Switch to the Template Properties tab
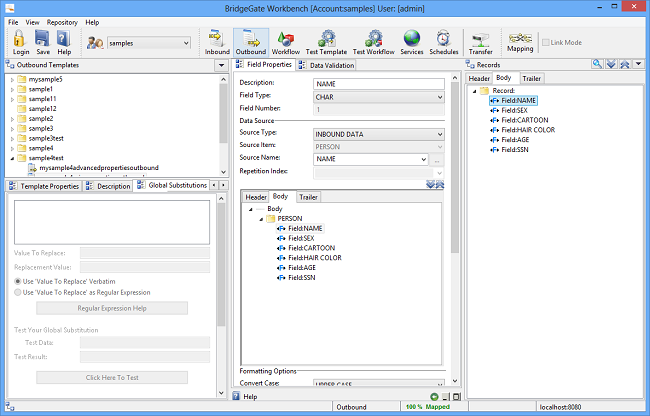 click(x=44, y=186)
